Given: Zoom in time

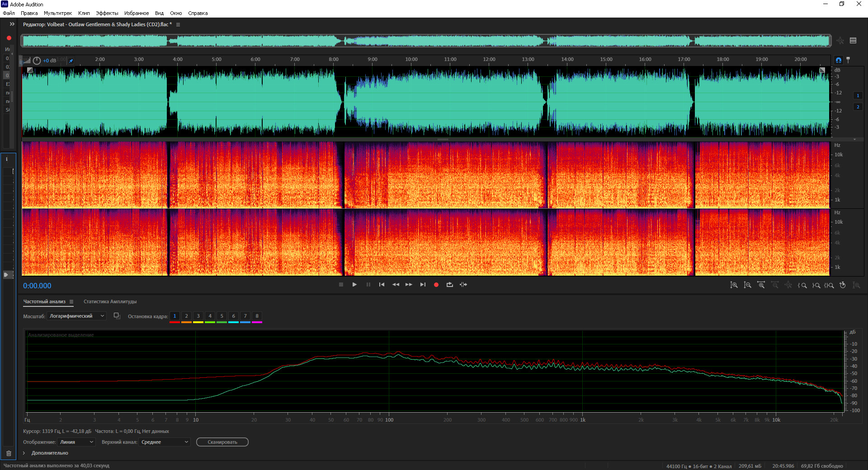Looking at the screenshot, I should [761, 285].
